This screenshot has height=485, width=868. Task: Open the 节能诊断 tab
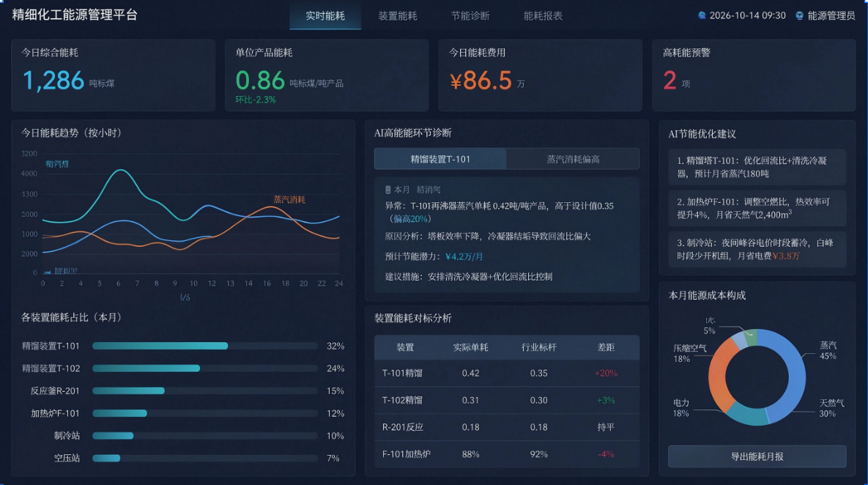470,15
